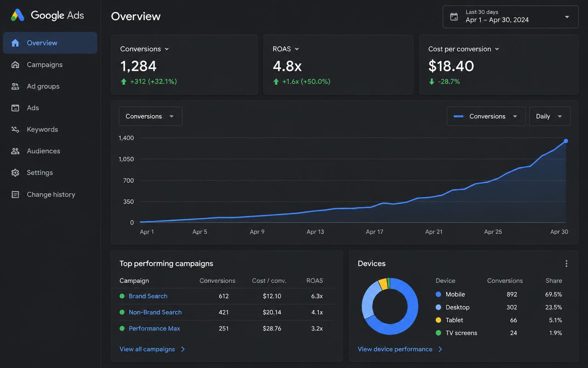
Task: Click the Google Ads logo icon
Action: click(17, 15)
